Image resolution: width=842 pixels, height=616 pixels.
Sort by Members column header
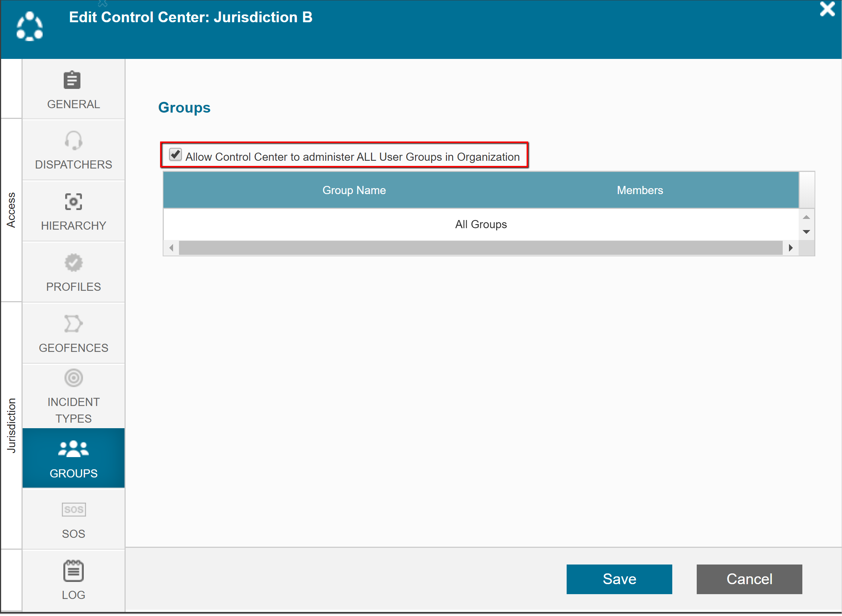639,190
